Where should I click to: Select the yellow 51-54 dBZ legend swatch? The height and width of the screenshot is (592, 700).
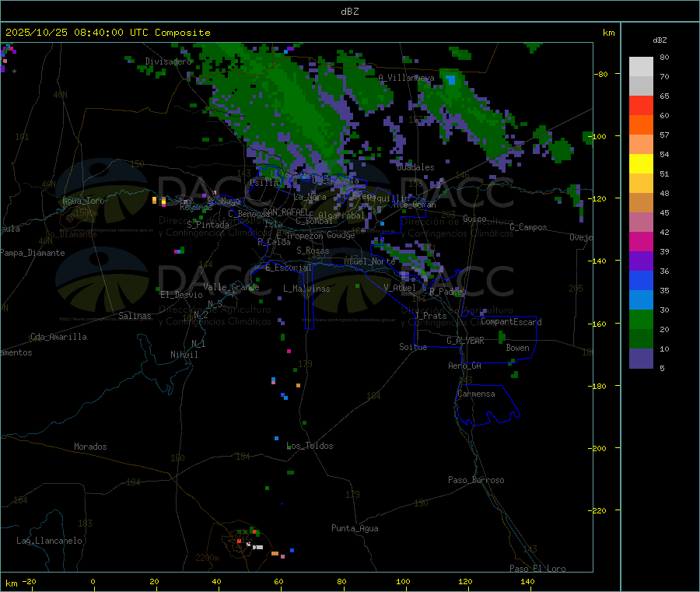point(641,164)
